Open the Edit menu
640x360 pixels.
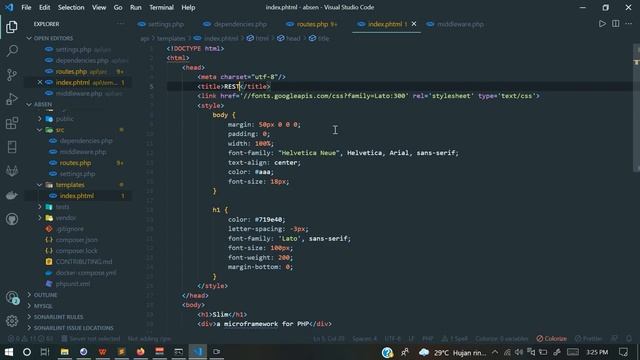pyautogui.click(x=44, y=7)
